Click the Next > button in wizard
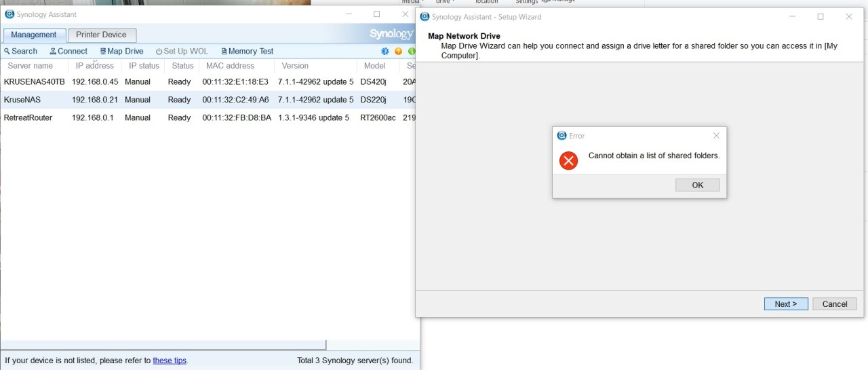This screenshot has width=868, height=370. coord(785,304)
